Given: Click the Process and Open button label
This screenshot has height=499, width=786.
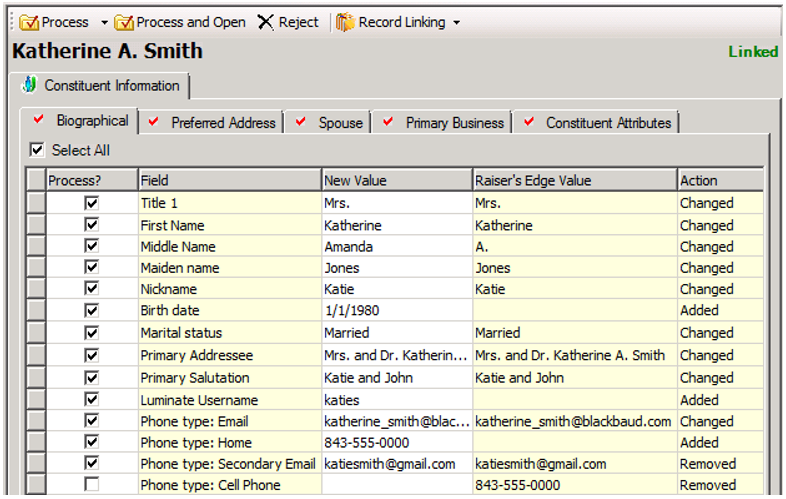Looking at the screenshot, I should click(191, 22).
